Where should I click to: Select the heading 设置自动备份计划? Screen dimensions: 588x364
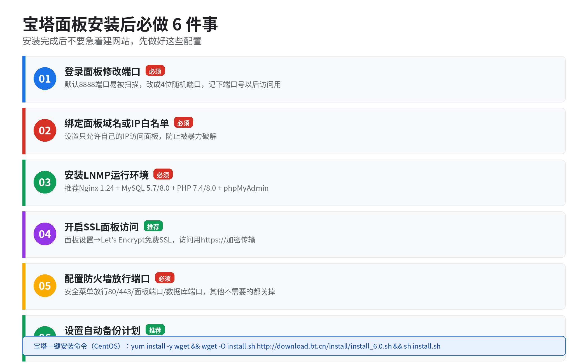tap(102, 330)
